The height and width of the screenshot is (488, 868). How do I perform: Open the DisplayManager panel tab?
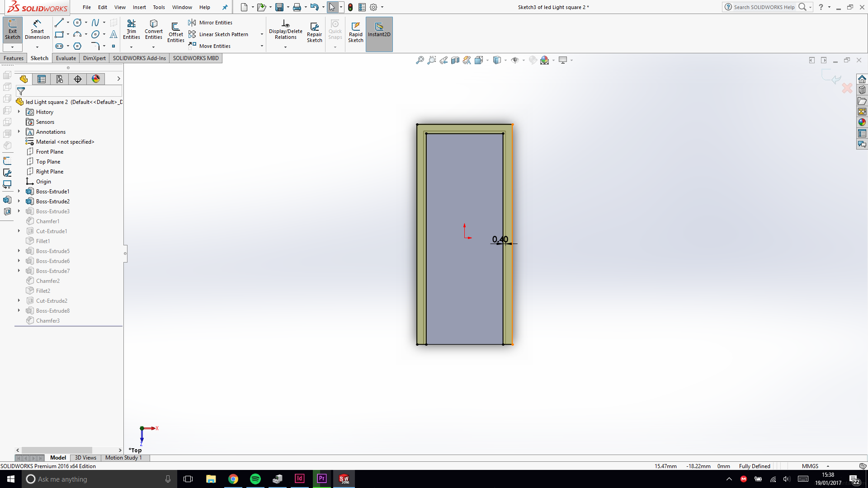96,79
